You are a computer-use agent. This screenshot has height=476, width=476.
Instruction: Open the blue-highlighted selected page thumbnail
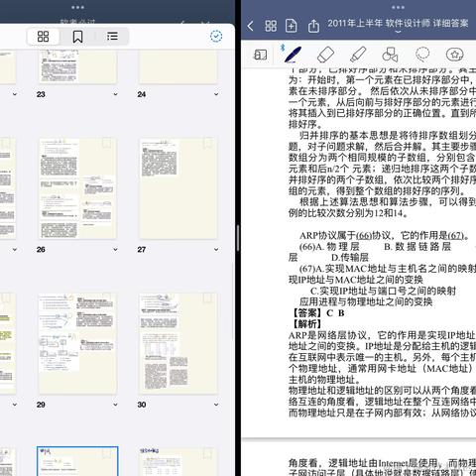[77, 461]
